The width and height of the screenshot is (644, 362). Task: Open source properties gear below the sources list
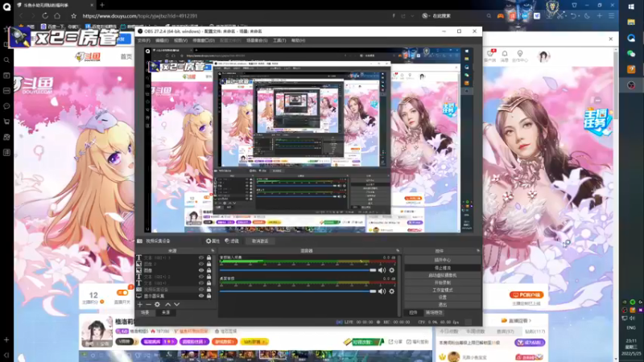point(157,305)
